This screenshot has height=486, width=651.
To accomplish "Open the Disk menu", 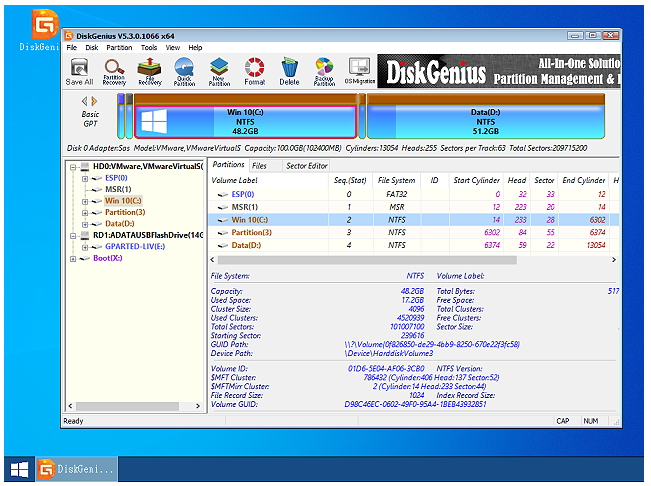I will pos(92,47).
